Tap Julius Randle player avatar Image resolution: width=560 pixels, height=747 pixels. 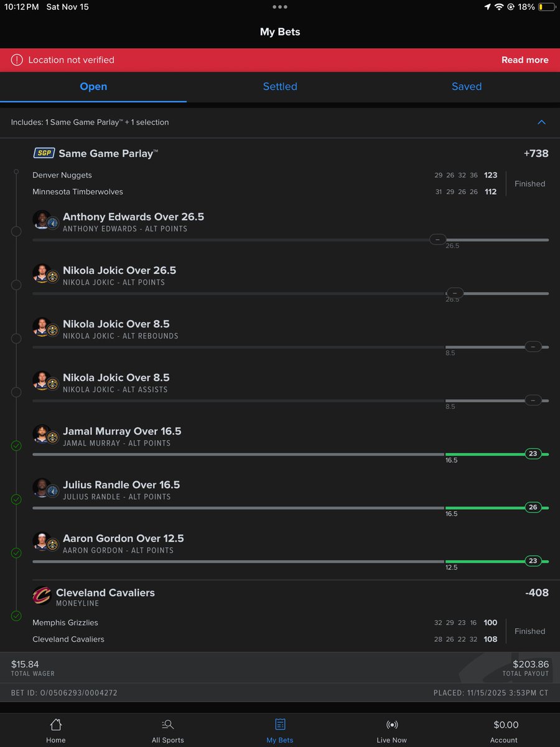point(45,488)
